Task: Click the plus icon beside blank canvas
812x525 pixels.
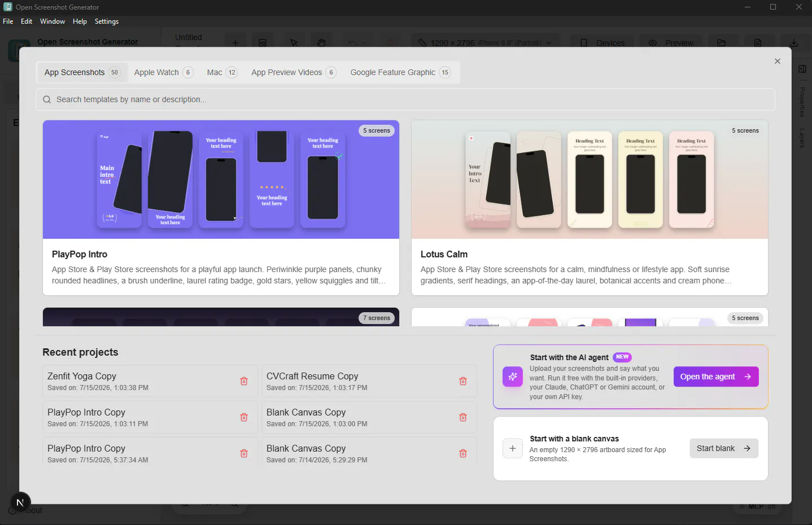Action: tap(513, 448)
